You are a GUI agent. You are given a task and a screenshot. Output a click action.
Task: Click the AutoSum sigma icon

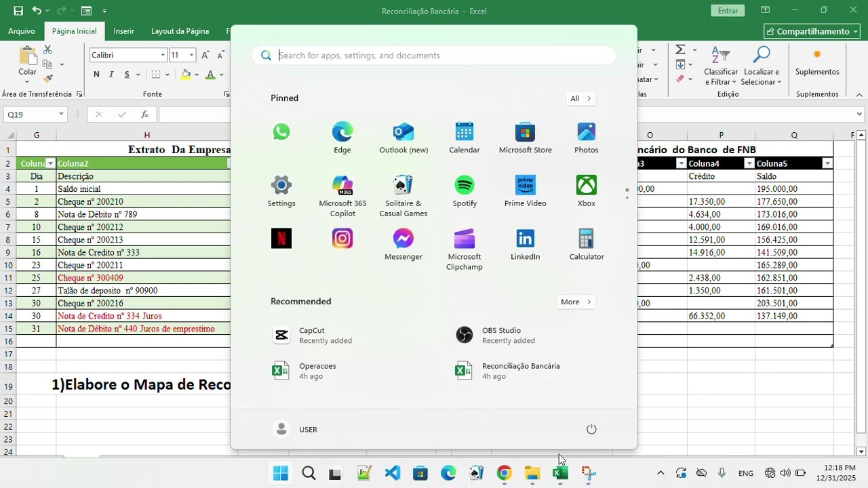(x=680, y=49)
